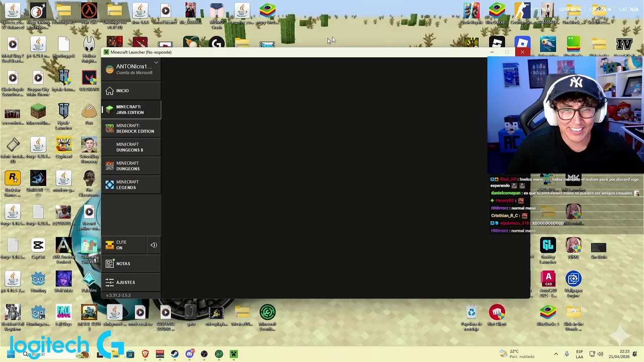This screenshot has height=362, width=644.
Task: Select Minecraft: Java Edition in the sidebar
Action: pyautogui.click(x=131, y=110)
